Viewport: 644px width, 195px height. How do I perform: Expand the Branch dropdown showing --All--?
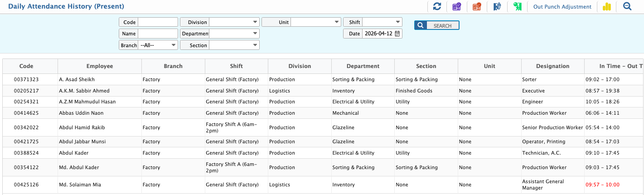pyautogui.click(x=158, y=45)
